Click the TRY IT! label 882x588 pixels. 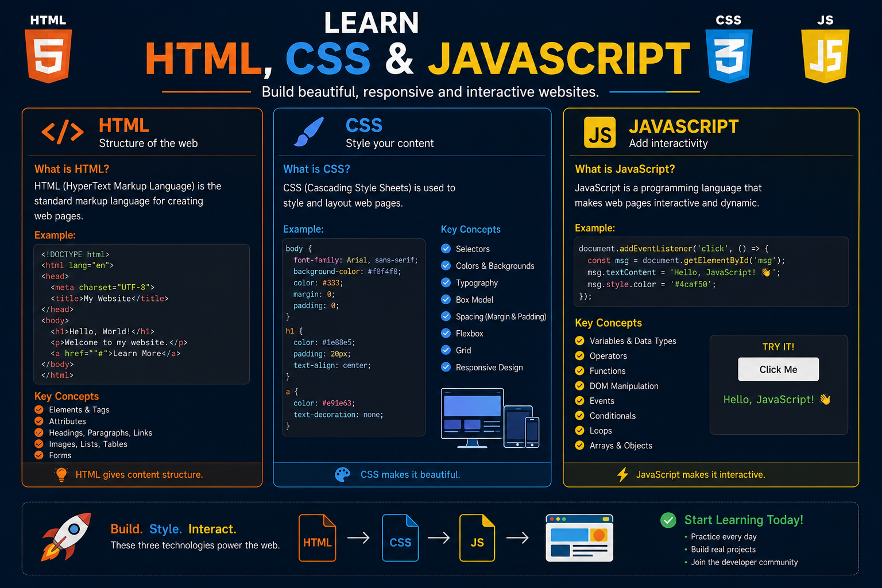[778, 347]
